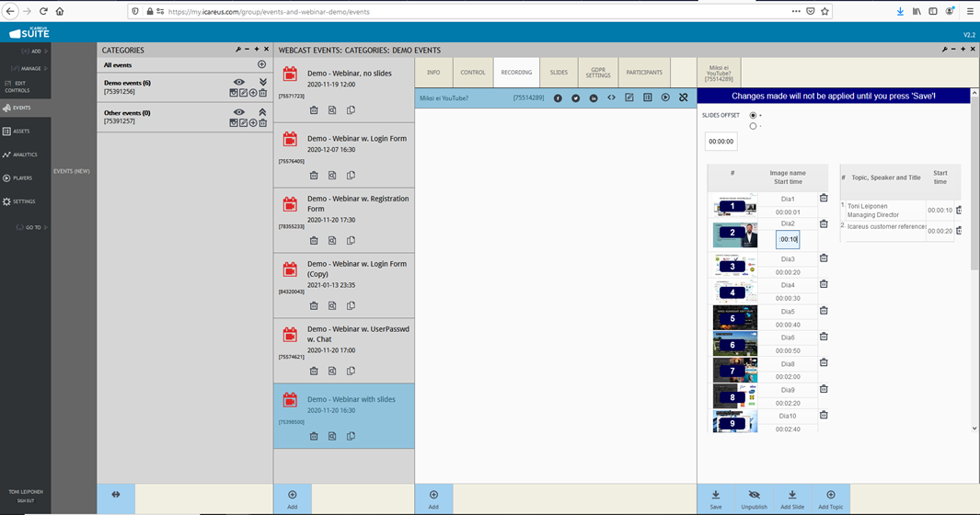Click the Twitter share icon in recording bar

click(x=576, y=98)
